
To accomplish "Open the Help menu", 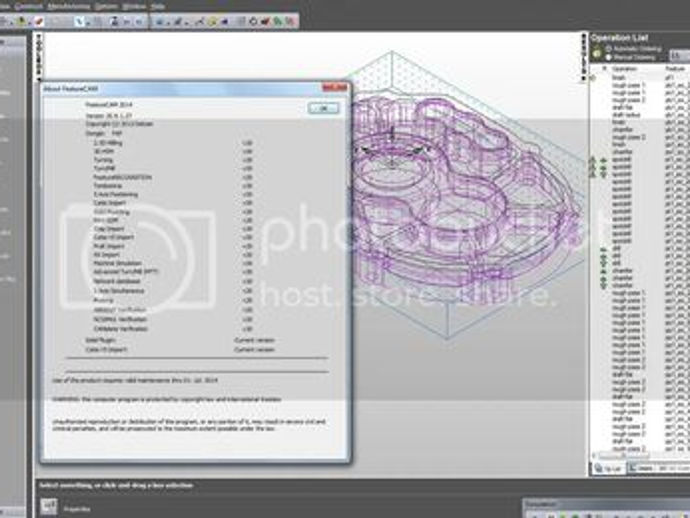I will click(158, 7).
